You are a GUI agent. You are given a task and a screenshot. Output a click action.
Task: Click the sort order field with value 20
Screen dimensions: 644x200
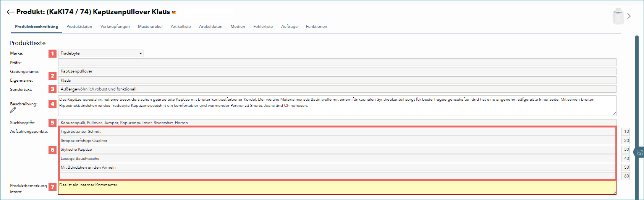point(626,140)
